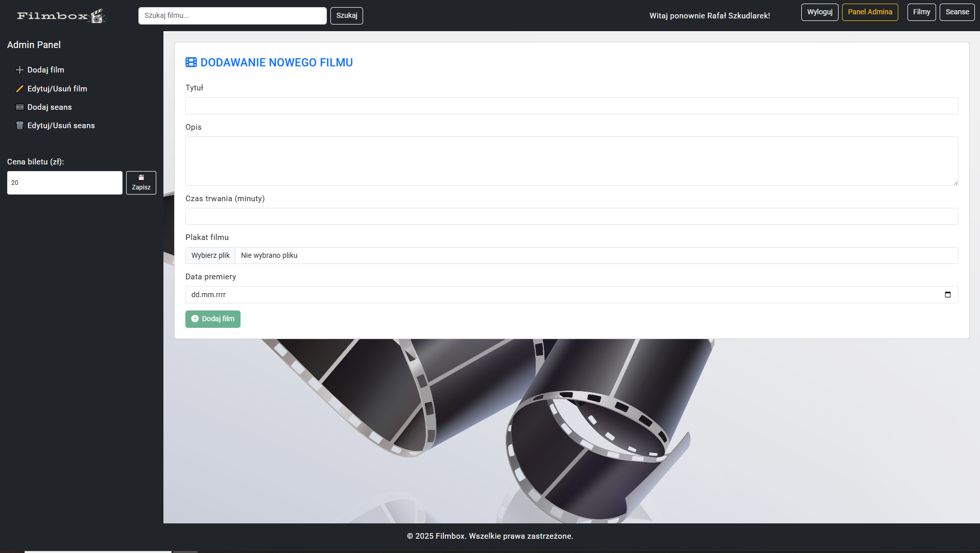The width and height of the screenshot is (980, 553).
Task: Click the Plakat filmu label
Action: click(x=207, y=237)
